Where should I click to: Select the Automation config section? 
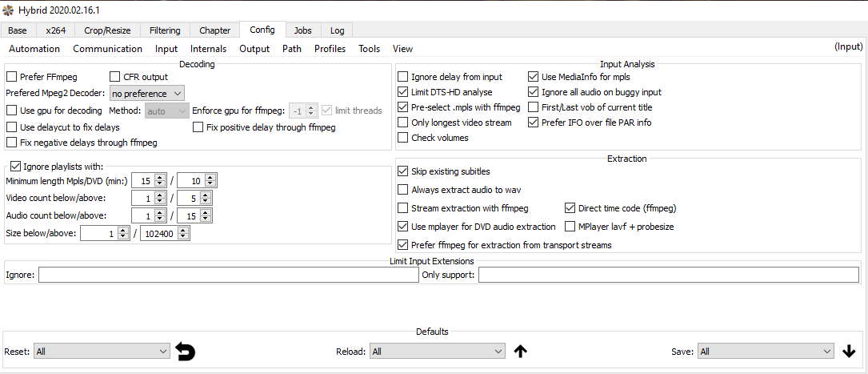coord(34,49)
